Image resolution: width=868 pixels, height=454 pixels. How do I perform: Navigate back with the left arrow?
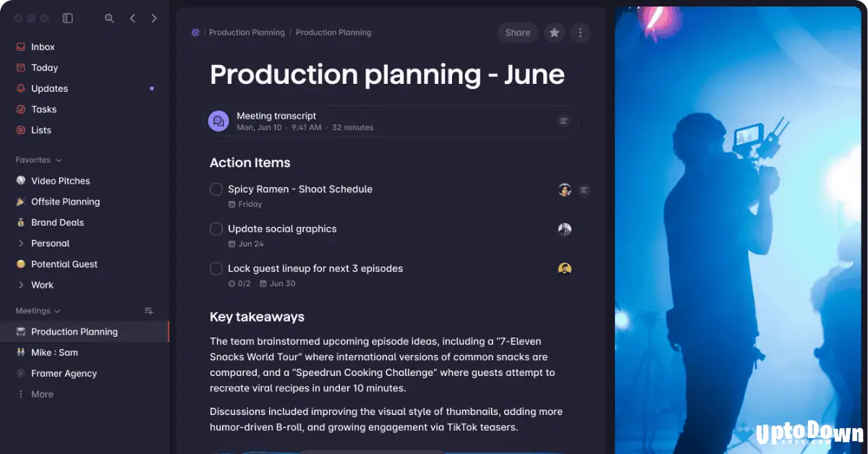point(132,18)
